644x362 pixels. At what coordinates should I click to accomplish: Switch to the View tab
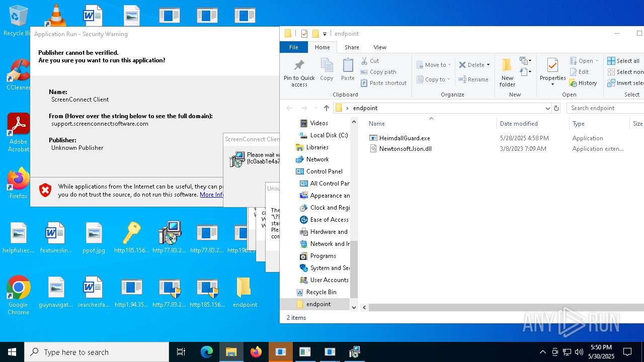[380, 47]
